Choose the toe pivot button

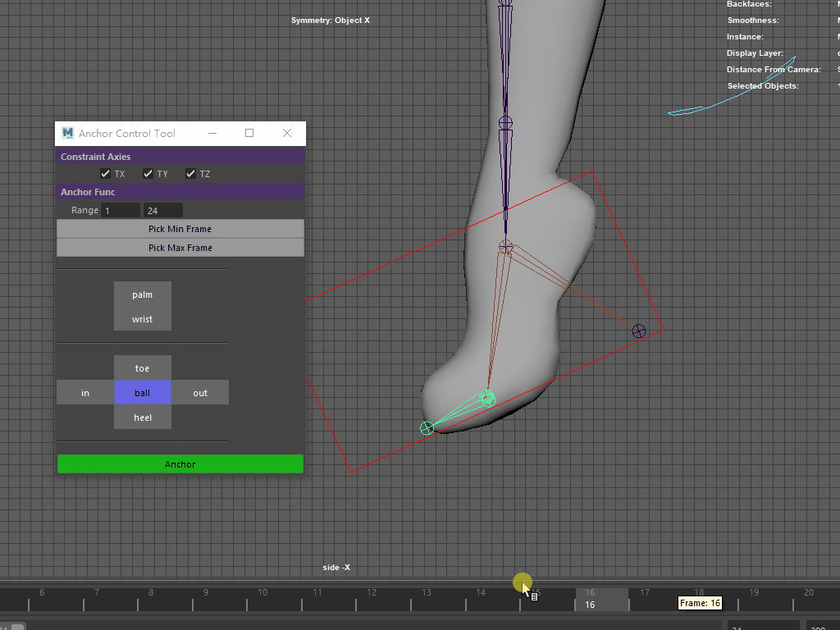[143, 368]
